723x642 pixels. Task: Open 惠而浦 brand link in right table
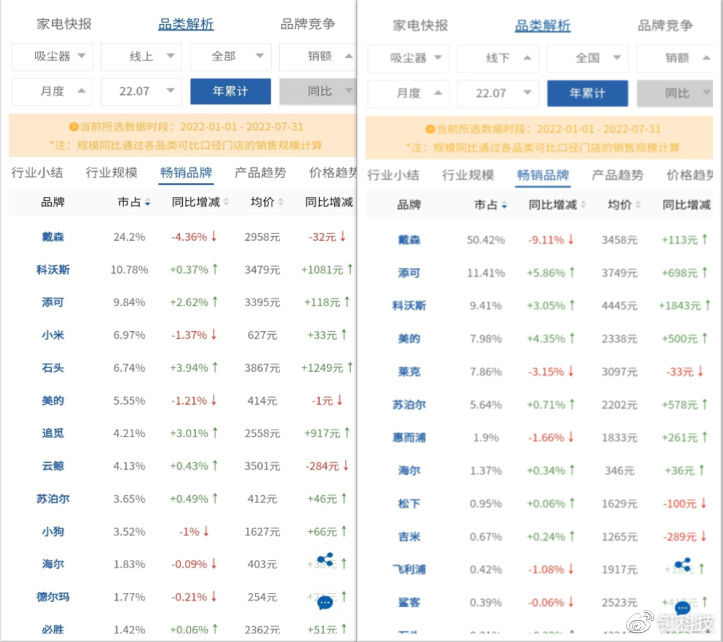409,438
